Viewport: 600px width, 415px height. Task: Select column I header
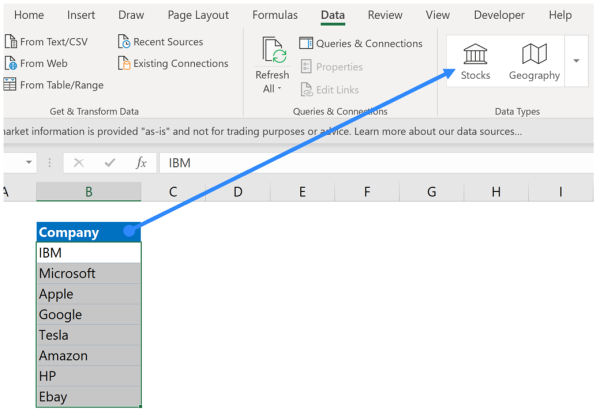[x=561, y=191]
